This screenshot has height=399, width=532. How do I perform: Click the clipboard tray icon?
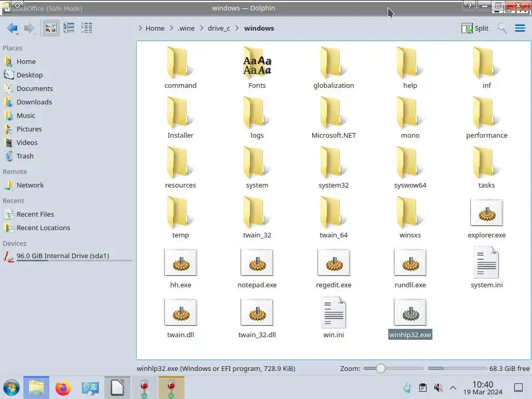(x=423, y=388)
